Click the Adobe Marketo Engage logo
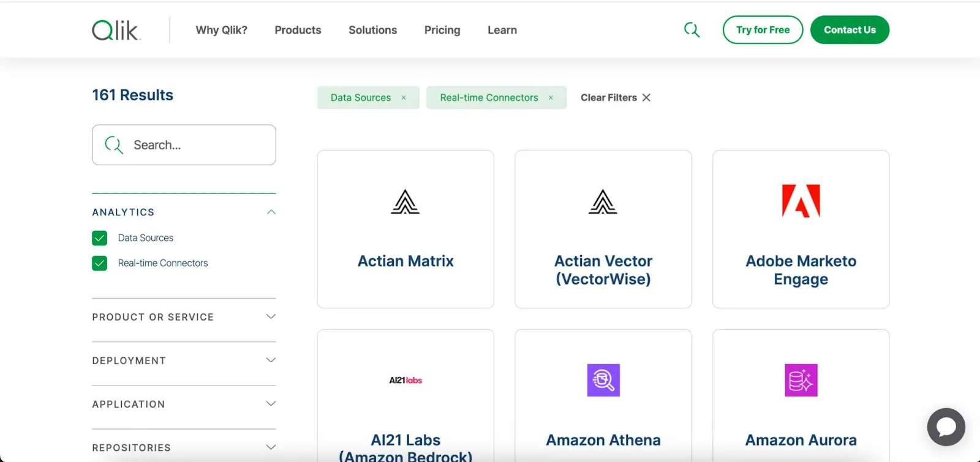980x462 pixels. pyautogui.click(x=801, y=201)
